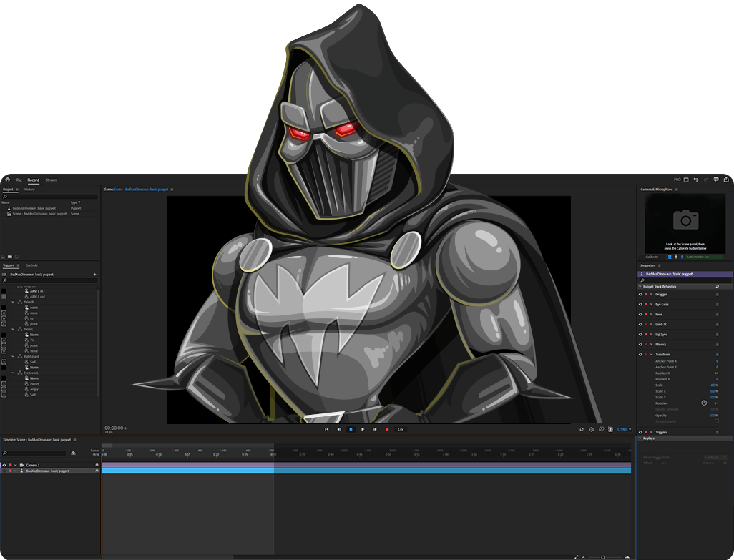This screenshot has width=734, height=560.
Task: Hide the Camera 1 timeline track
Action: coord(4,465)
